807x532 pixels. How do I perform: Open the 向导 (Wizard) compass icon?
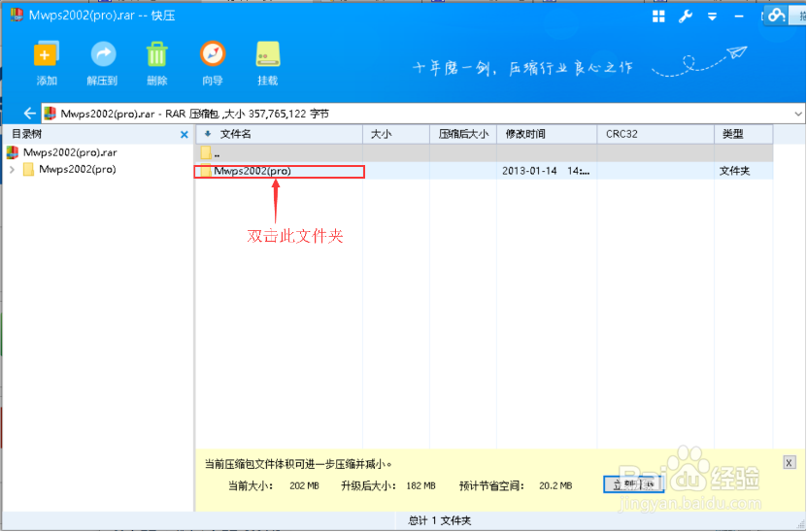click(213, 63)
